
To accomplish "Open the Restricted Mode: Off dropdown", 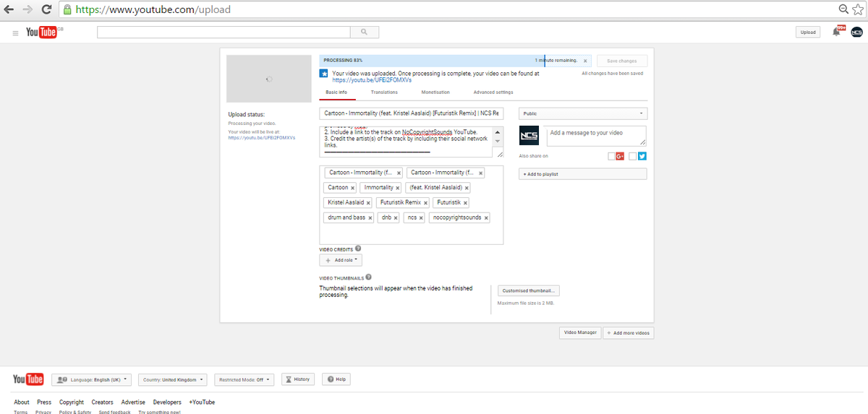I will tap(244, 379).
